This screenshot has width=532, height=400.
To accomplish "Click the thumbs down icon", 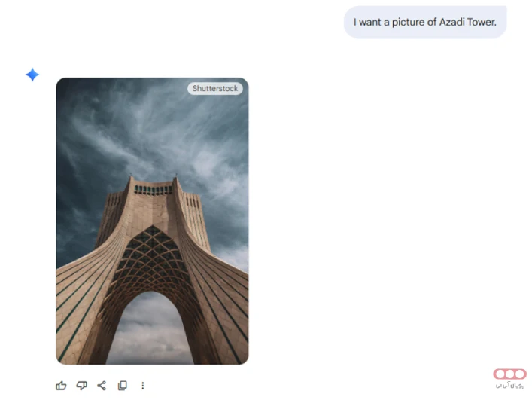I will pyautogui.click(x=81, y=386).
